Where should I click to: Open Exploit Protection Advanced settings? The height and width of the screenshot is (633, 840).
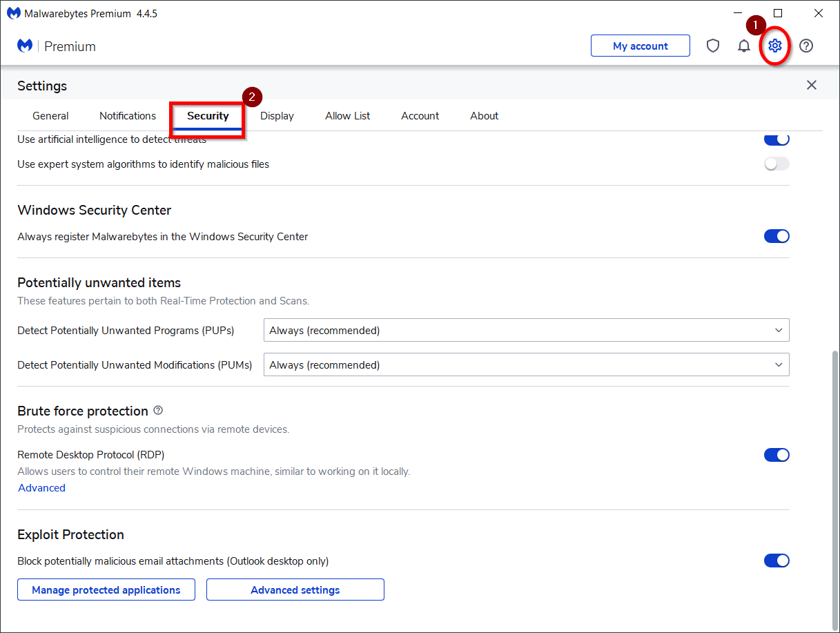point(295,590)
